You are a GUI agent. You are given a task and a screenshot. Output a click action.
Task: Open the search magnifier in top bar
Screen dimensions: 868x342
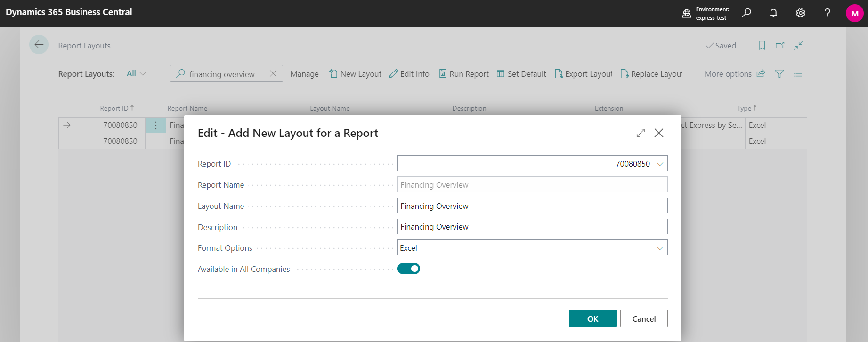(746, 13)
